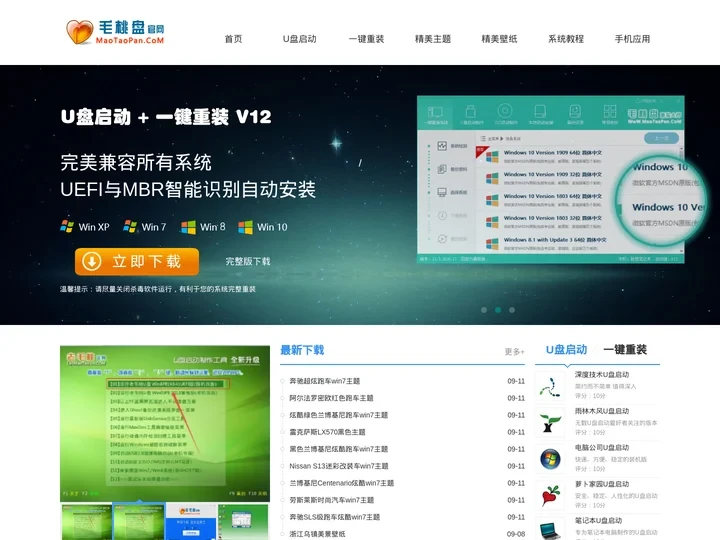Open 奔驰超炫跑车win7主题 download
The height and width of the screenshot is (540, 720).
[x=325, y=381]
